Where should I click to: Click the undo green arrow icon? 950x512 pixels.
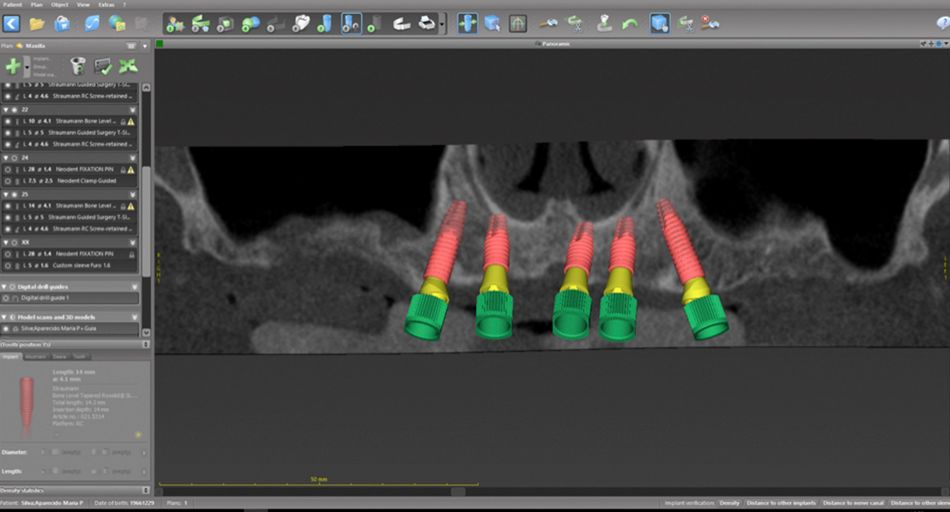point(629,25)
